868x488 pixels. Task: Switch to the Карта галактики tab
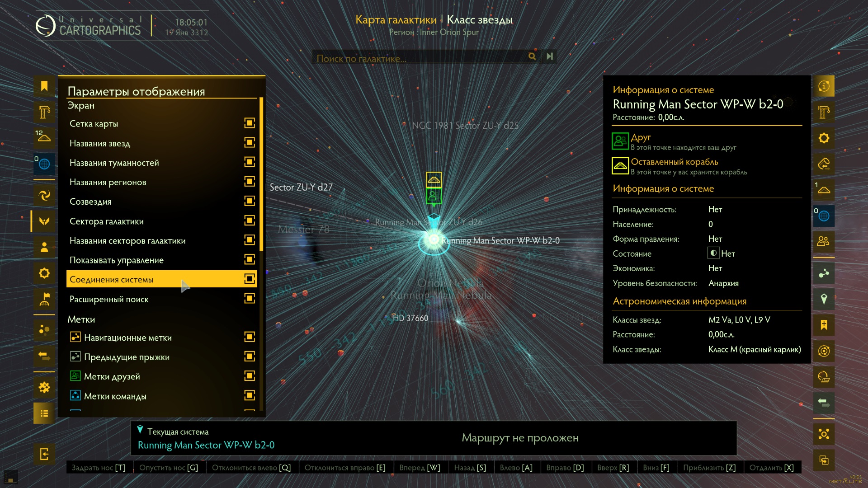396,20
